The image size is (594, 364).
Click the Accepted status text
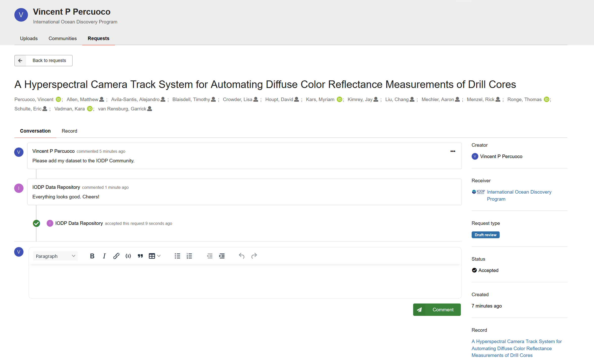[x=488, y=270]
